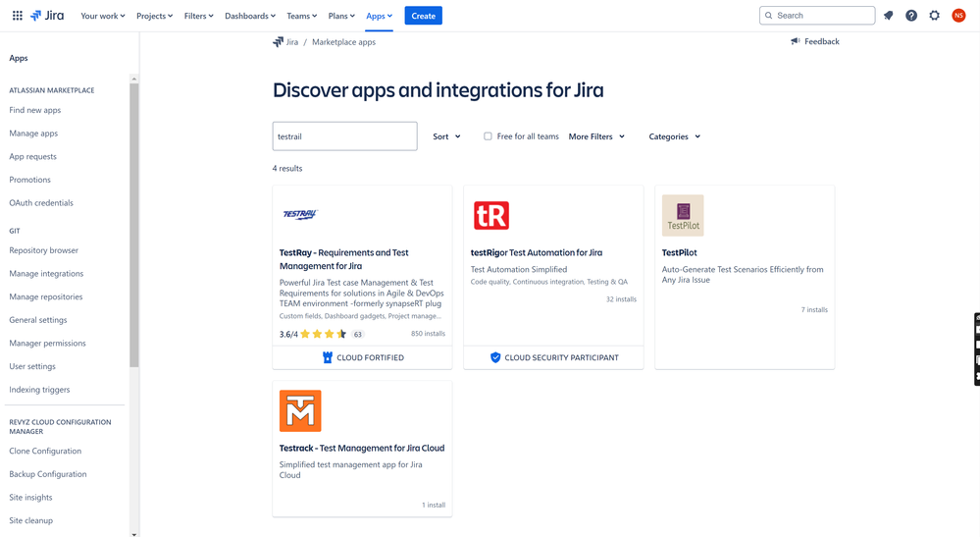980x537 pixels.
Task: Select Promotions in sidebar
Action: click(30, 180)
